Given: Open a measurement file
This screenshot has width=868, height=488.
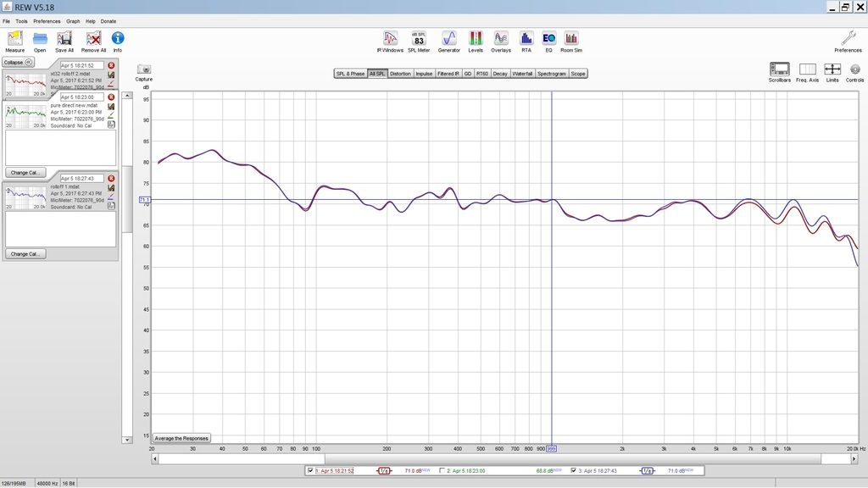Looking at the screenshot, I should (x=40, y=42).
